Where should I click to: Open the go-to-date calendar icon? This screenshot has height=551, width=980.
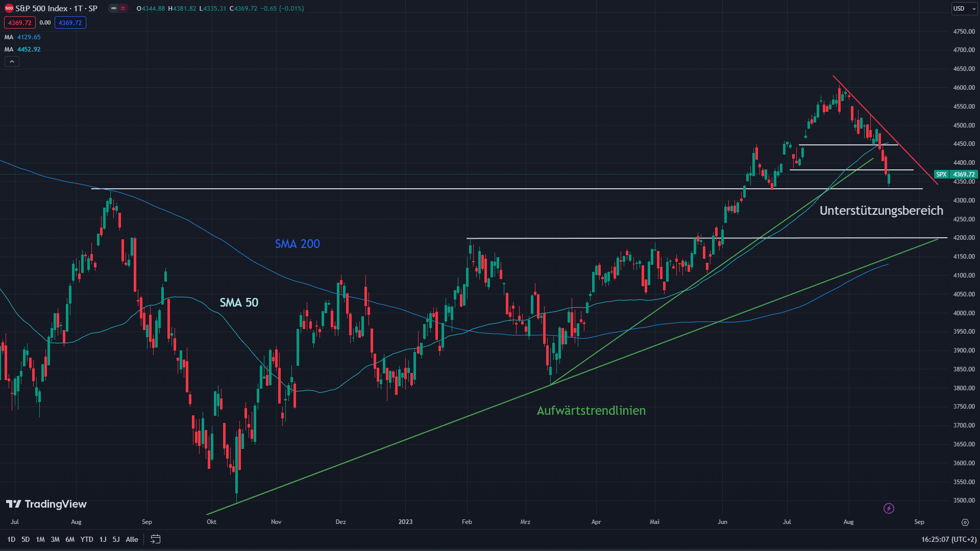[156, 539]
